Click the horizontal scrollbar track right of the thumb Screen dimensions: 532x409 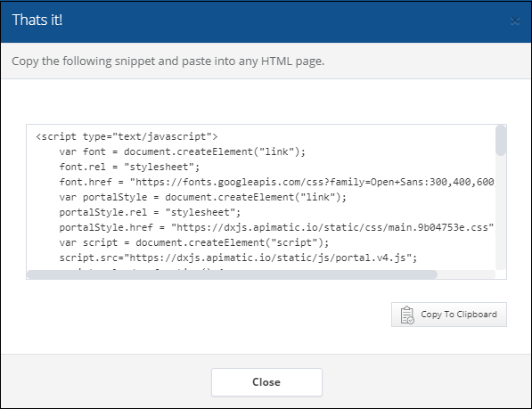point(466,274)
